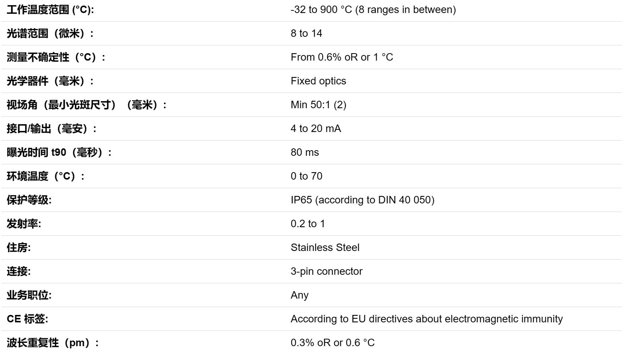Click the Min 50:1 (2) value

(318, 105)
